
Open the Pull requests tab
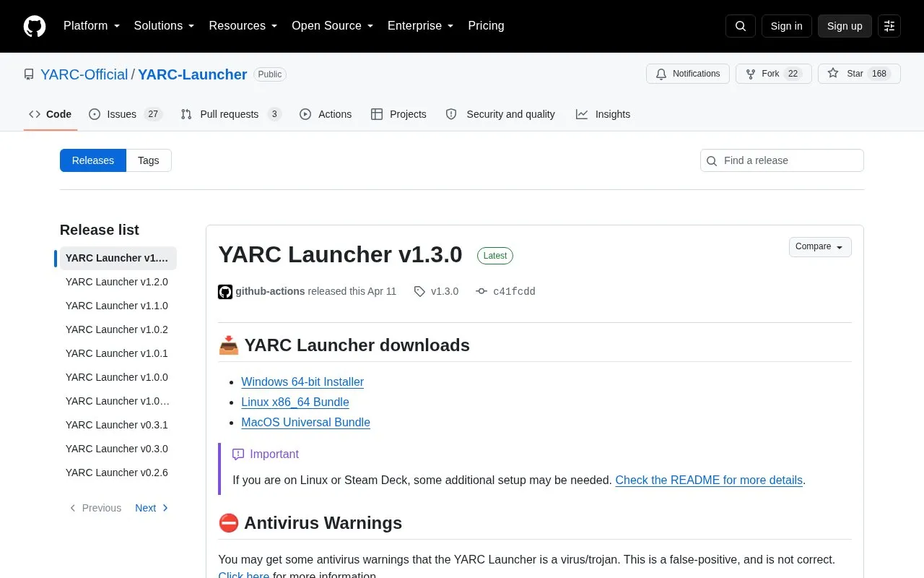pos(230,114)
